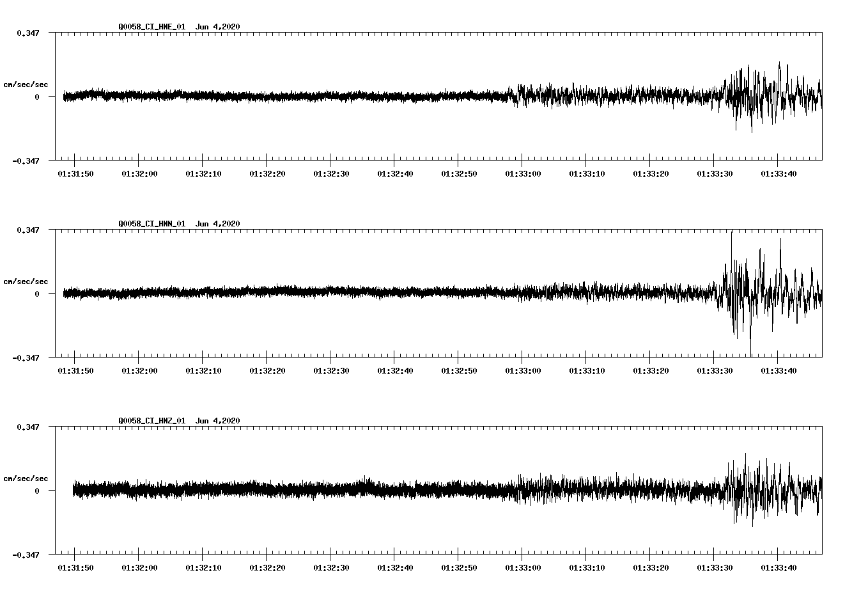The image size is (868, 591).
Task: Click the zero axis label on HNN plot
Action: pos(36,294)
